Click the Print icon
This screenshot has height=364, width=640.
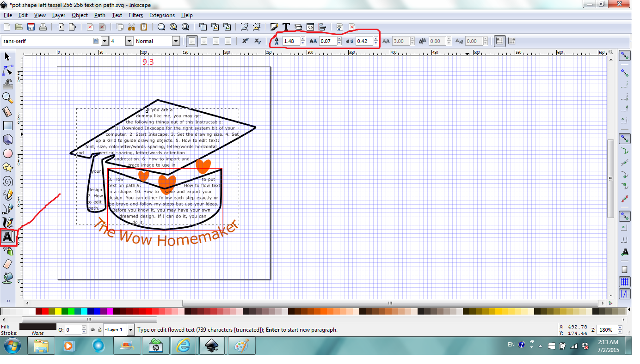pyautogui.click(x=43, y=27)
